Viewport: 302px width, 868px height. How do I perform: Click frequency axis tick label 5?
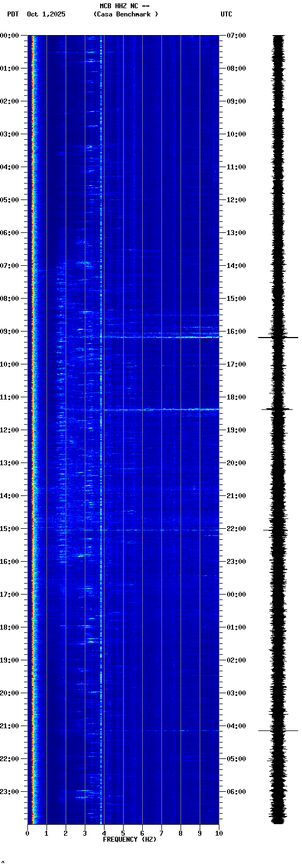(123, 833)
